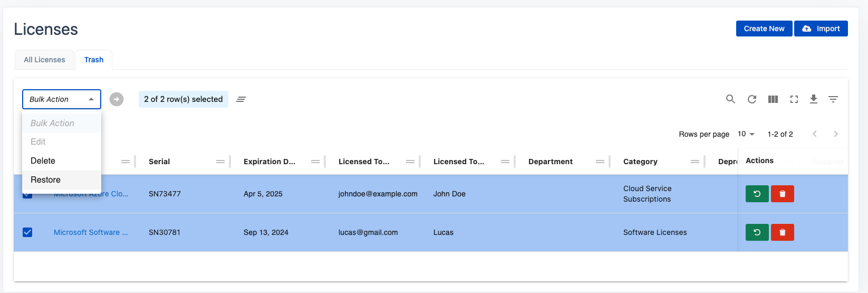Screen dimensions: 868x293
Task: Change rows per page dropdown
Action: (746, 134)
